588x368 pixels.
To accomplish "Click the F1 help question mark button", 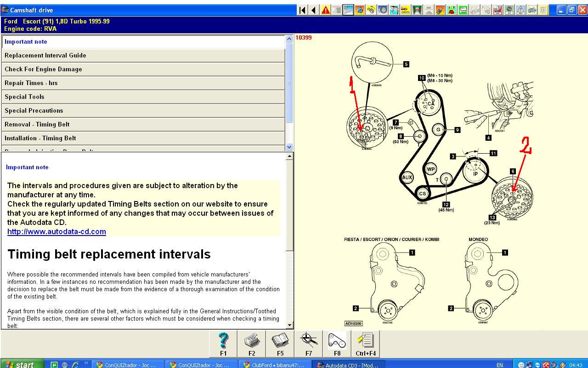I will (223, 344).
